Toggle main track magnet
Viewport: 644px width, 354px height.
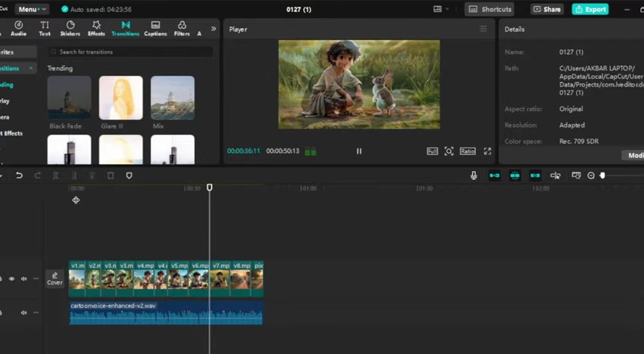pos(495,175)
